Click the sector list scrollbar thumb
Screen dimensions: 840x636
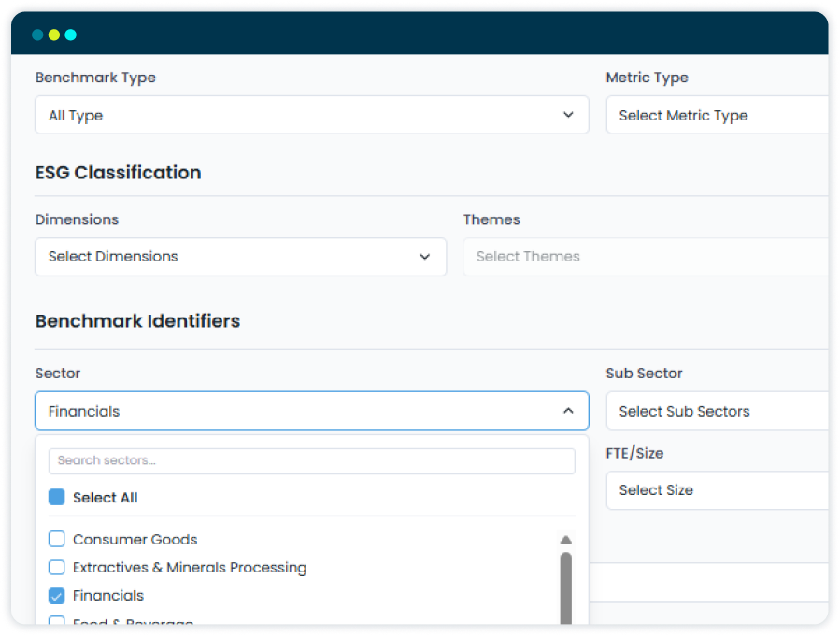point(565,587)
